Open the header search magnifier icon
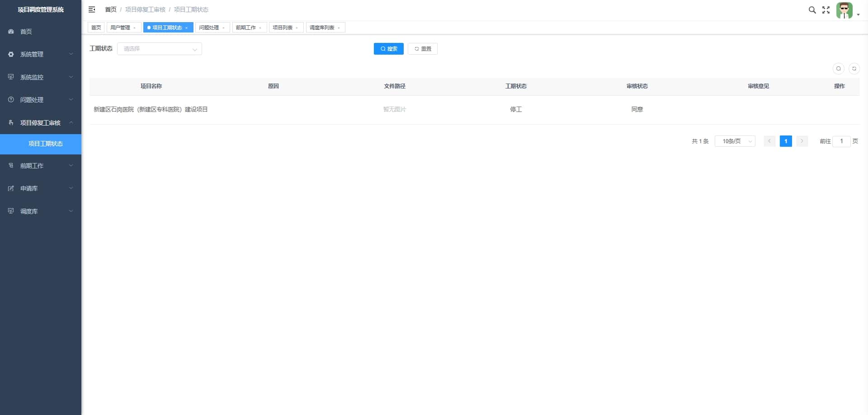This screenshot has width=868, height=415. pyautogui.click(x=812, y=10)
